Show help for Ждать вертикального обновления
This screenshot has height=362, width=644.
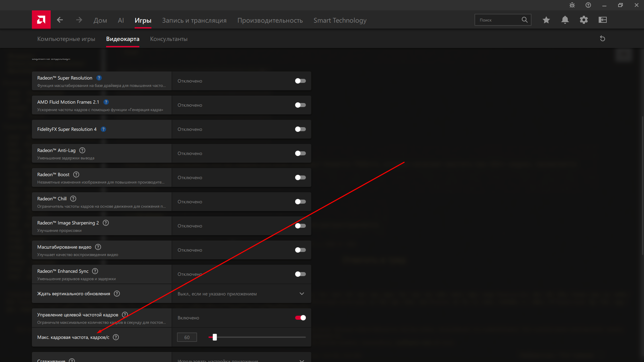click(x=117, y=294)
